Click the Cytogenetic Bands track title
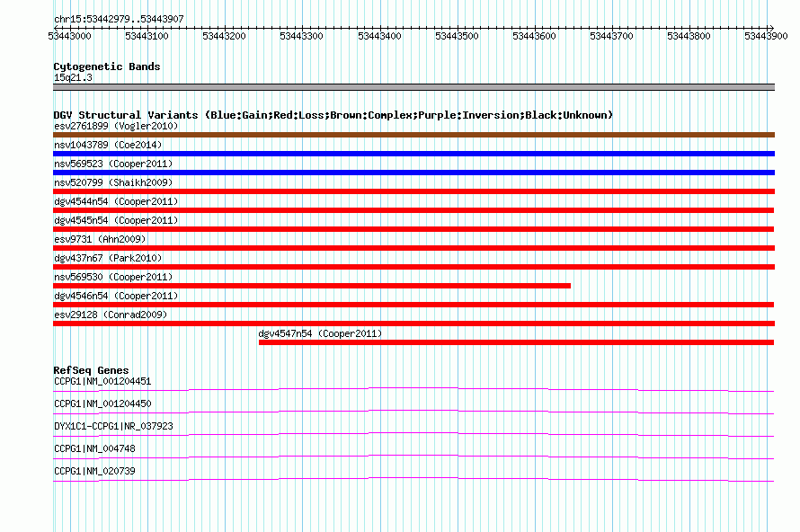The height and width of the screenshot is (532, 800). pos(107,66)
